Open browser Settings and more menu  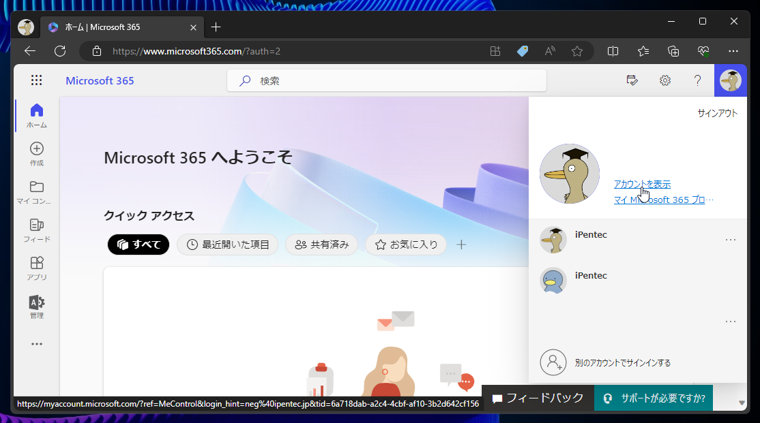pos(733,51)
